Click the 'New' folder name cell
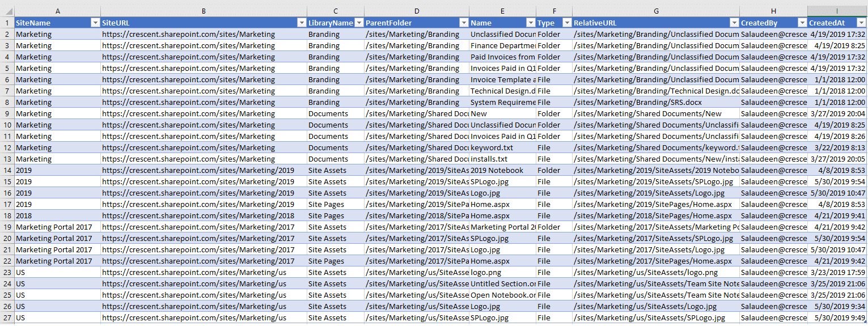 click(x=502, y=113)
